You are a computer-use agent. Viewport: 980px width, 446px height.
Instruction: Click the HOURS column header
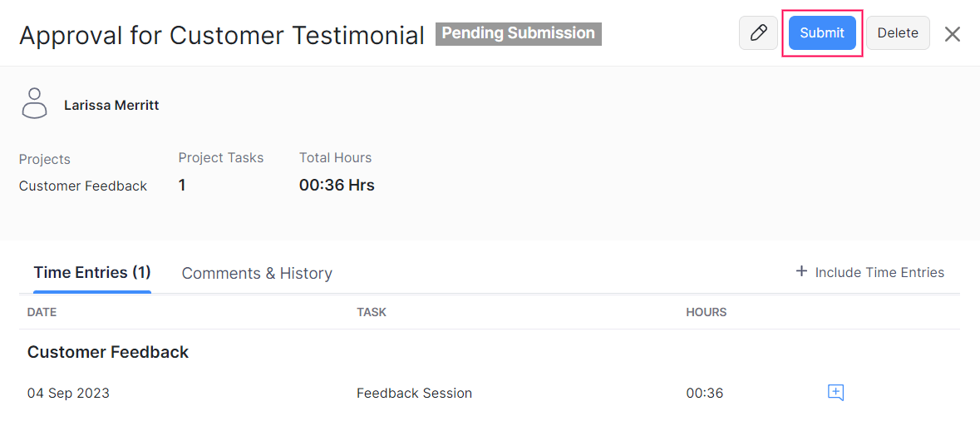[706, 312]
